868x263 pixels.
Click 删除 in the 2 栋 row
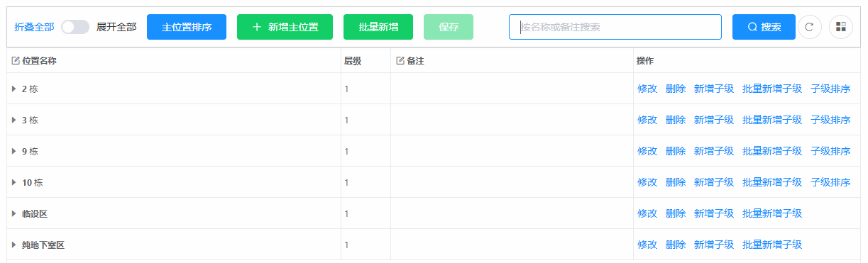coord(676,89)
